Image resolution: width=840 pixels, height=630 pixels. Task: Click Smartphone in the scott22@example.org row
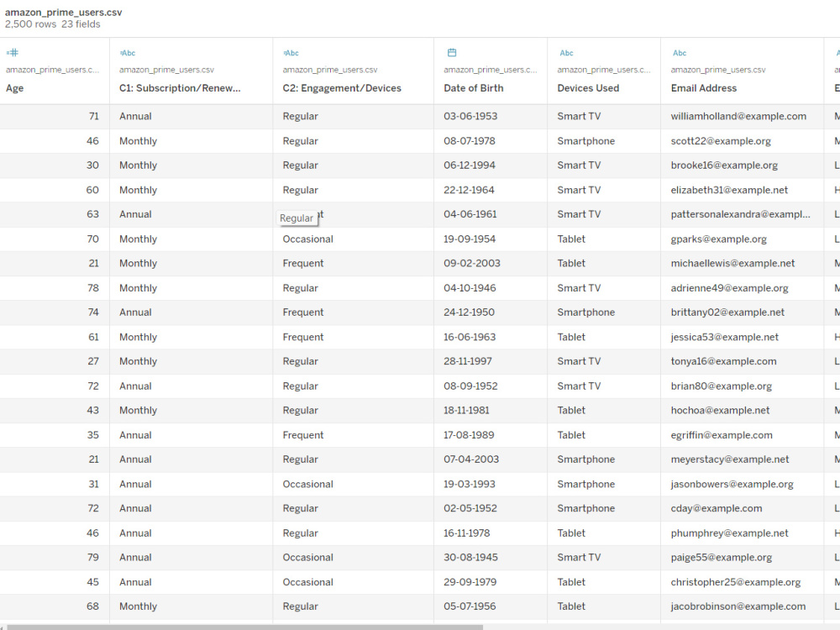586,141
